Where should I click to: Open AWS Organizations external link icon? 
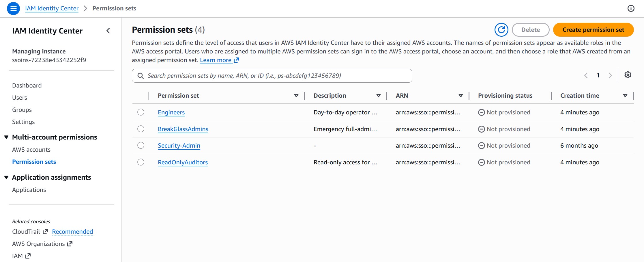click(x=70, y=244)
